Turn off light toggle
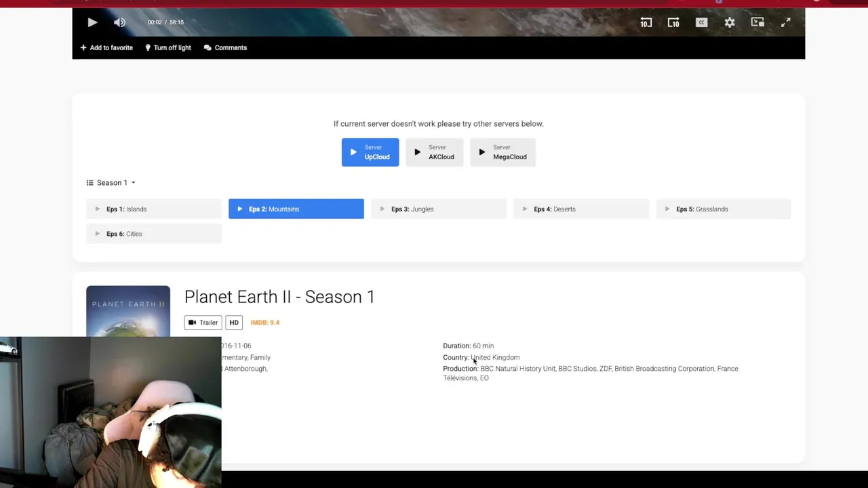The width and height of the screenshot is (868, 488). click(x=168, y=47)
